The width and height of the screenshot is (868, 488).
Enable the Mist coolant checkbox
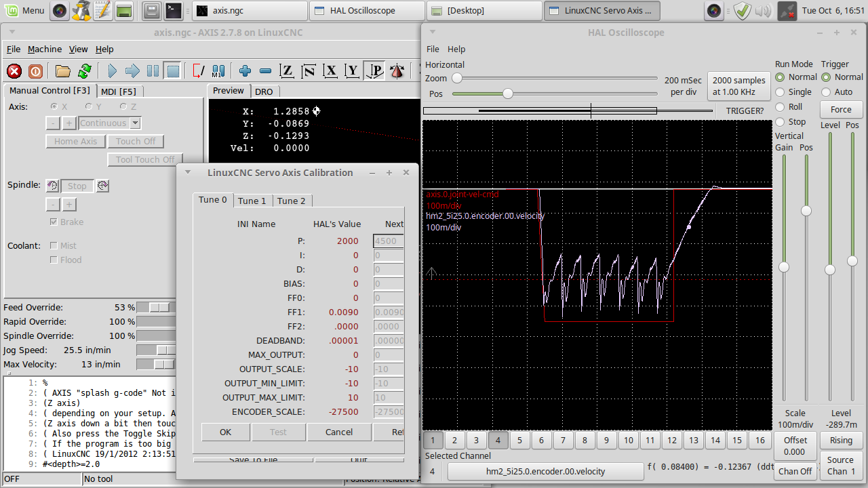(x=54, y=245)
